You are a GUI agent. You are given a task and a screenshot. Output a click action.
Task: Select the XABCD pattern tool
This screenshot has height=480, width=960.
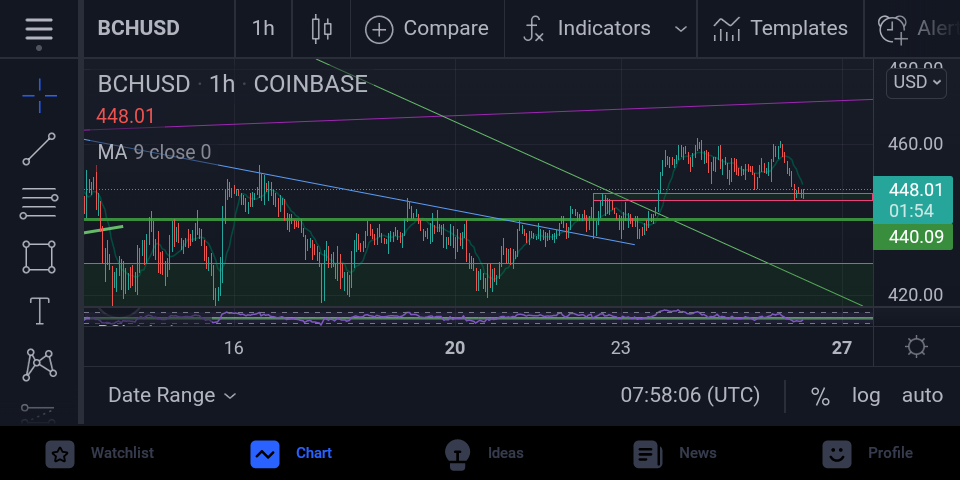tap(40, 364)
